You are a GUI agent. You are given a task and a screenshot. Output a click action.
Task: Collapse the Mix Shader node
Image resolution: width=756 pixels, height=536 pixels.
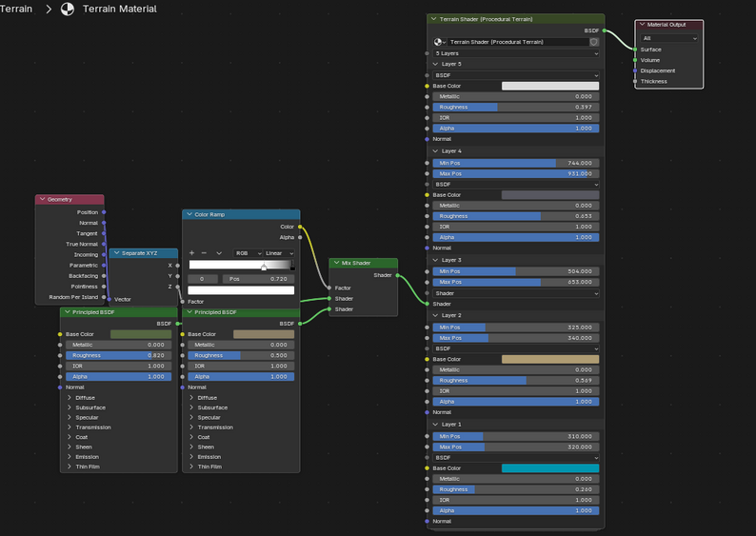click(336, 263)
